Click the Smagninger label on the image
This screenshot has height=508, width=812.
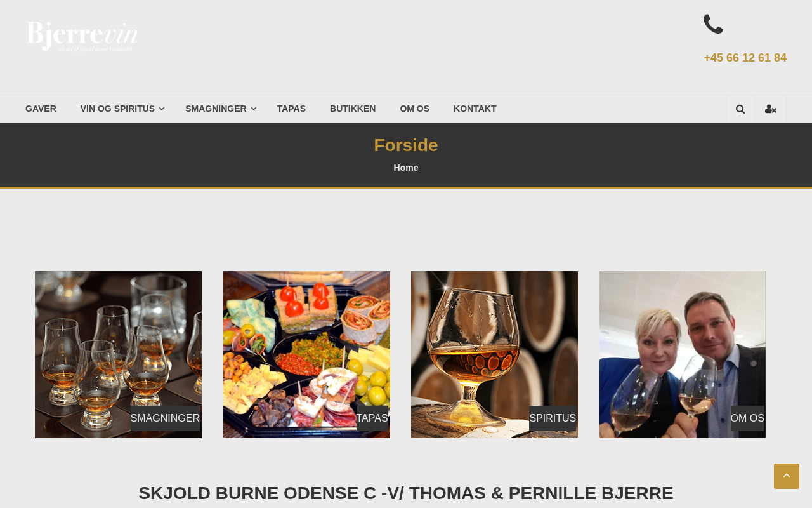[165, 418]
